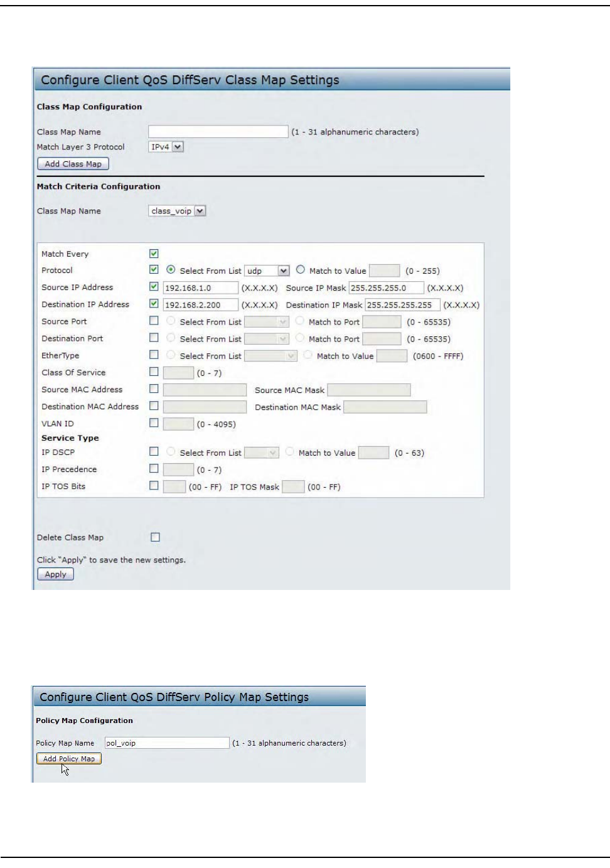This screenshot has height=868, width=610.
Task: Enable the IP TOS Bits checkbox
Action: 154,485
